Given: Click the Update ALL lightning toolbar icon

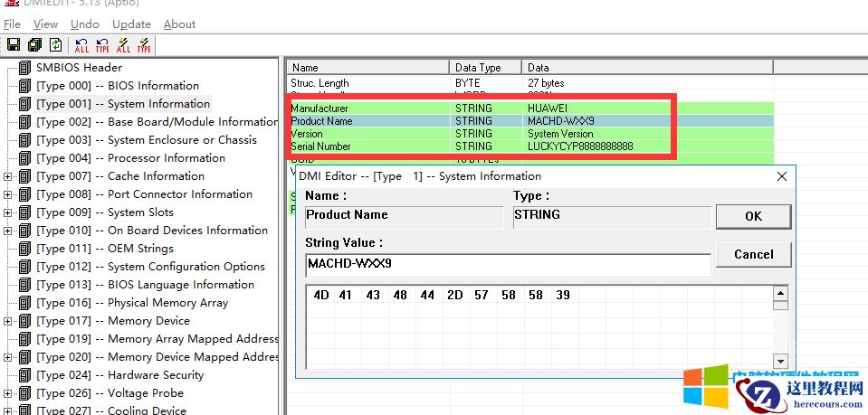Looking at the screenshot, I should [x=123, y=44].
